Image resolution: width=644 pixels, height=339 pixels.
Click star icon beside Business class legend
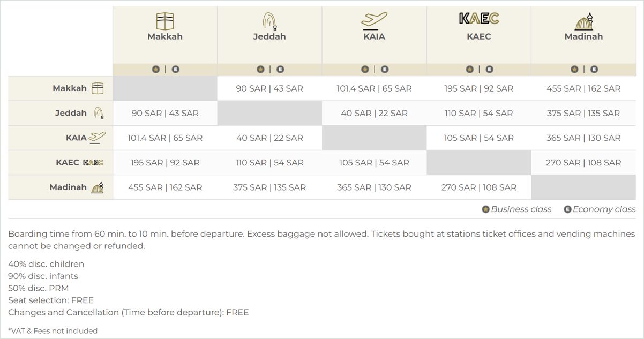pos(486,209)
